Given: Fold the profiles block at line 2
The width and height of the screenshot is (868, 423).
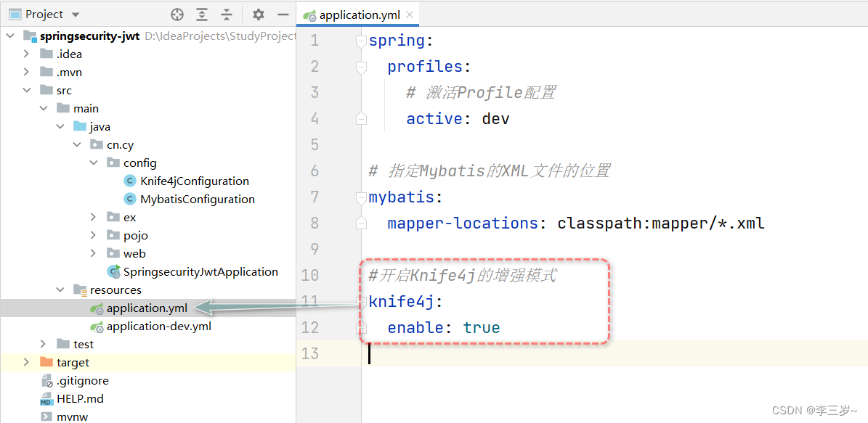Looking at the screenshot, I should click(362, 67).
